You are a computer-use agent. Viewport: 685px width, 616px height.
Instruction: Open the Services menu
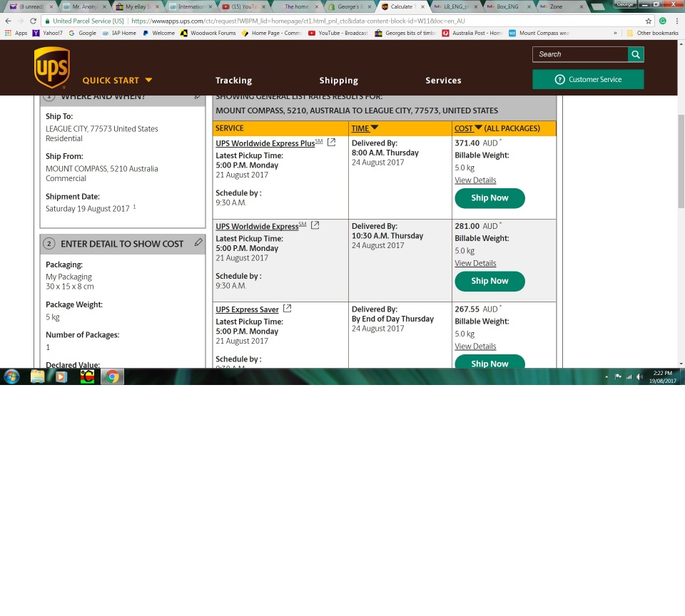tap(443, 81)
